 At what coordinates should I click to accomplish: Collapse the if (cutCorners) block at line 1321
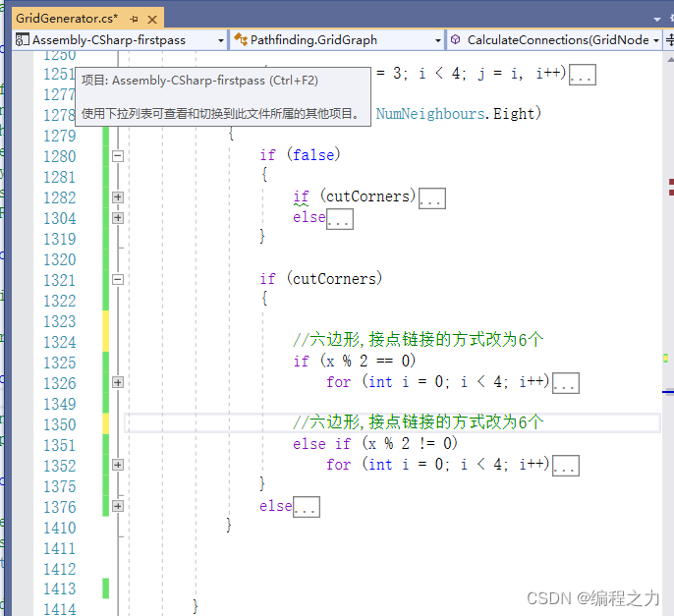(x=118, y=279)
